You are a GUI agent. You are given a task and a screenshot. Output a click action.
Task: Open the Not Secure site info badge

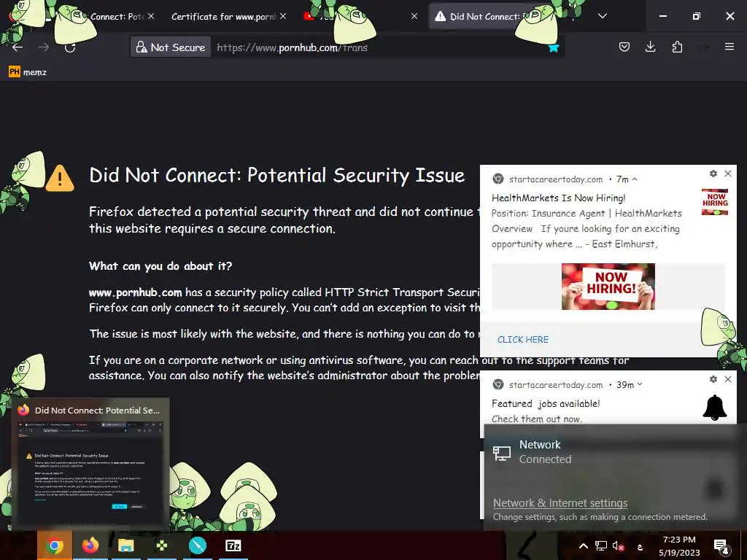point(171,47)
